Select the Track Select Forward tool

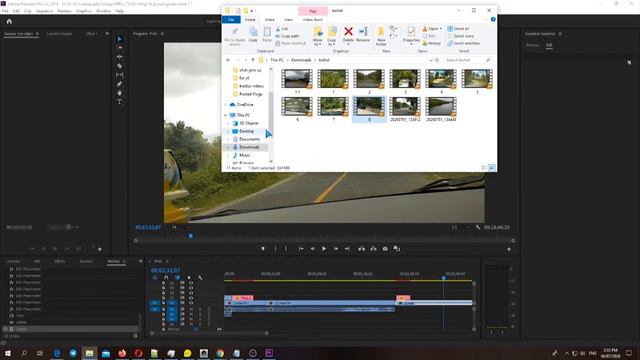pyautogui.click(x=119, y=48)
